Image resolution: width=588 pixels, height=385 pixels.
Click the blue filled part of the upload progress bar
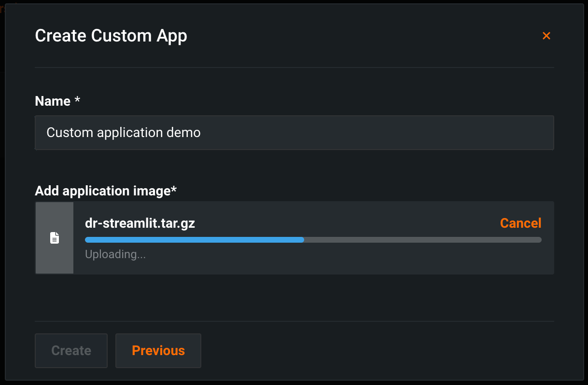[193, 239]
